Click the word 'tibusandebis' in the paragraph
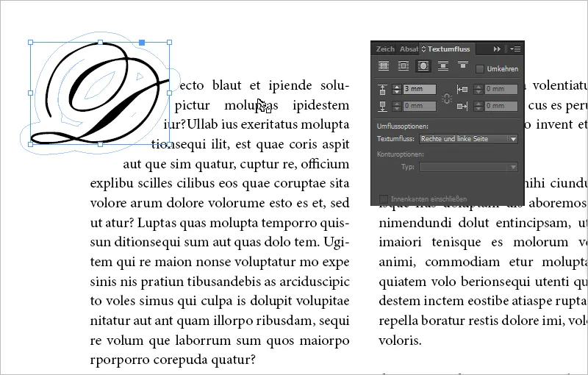Viewport: 588px width, 375px height. tap(223, 282)
